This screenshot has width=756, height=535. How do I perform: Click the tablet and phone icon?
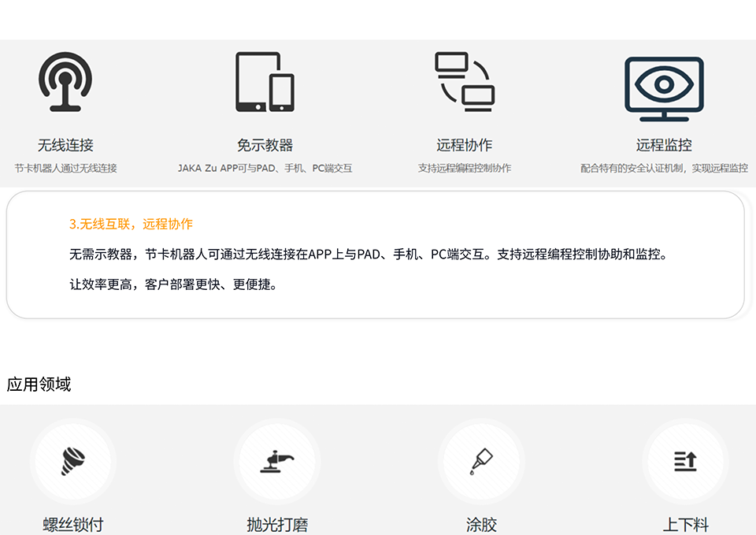265,82
